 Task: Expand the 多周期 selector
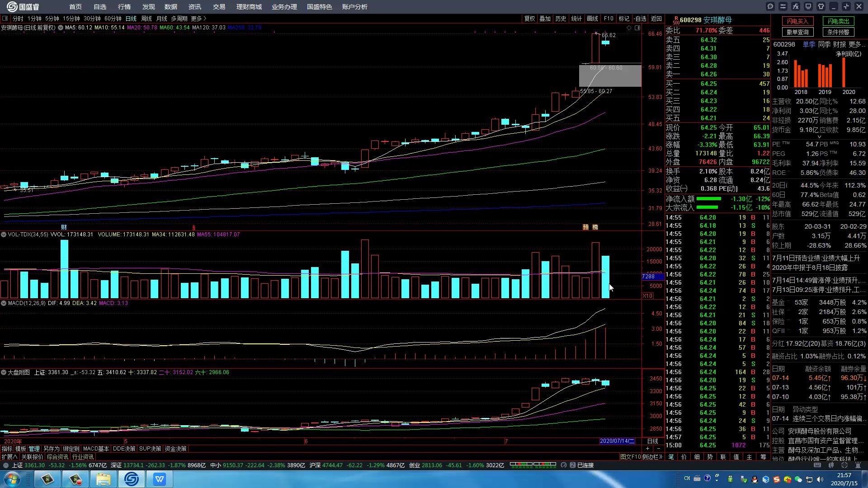tap(179, 19)
